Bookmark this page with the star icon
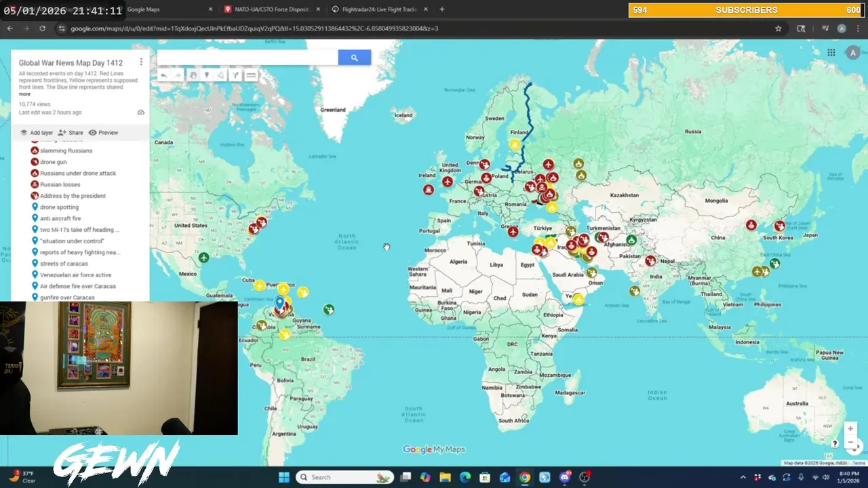Viewport: 868px width, 488px height. tap(778, 28)
